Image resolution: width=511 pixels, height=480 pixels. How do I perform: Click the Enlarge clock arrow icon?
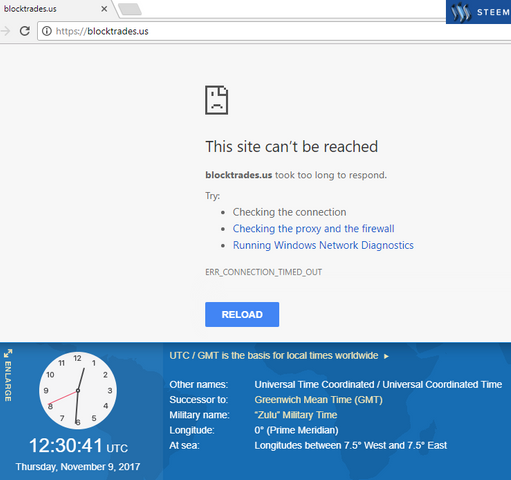(8, 353)
